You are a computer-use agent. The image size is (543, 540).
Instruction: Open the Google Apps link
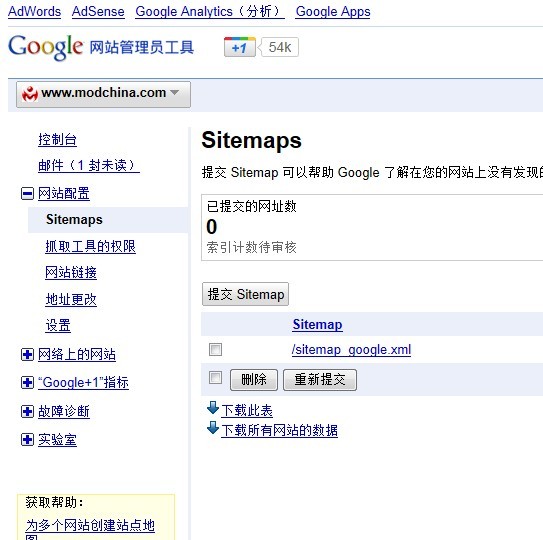point(333,11)
